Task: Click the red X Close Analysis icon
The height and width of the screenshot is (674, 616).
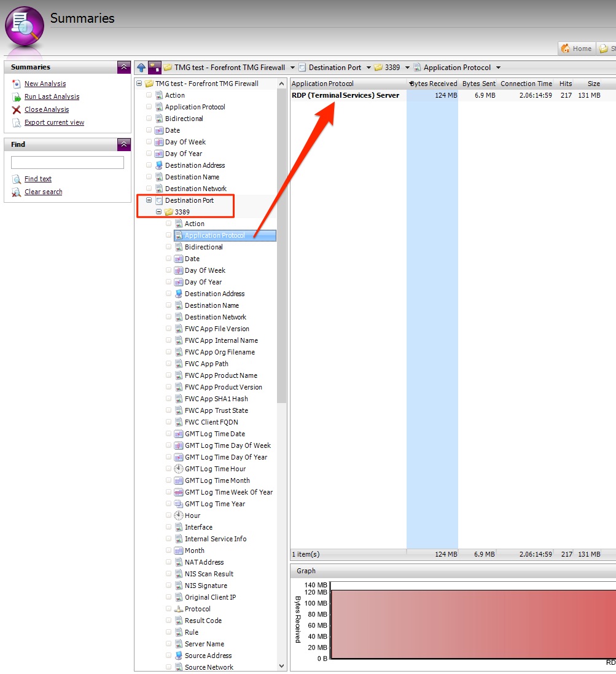Action: click(17, 109)
